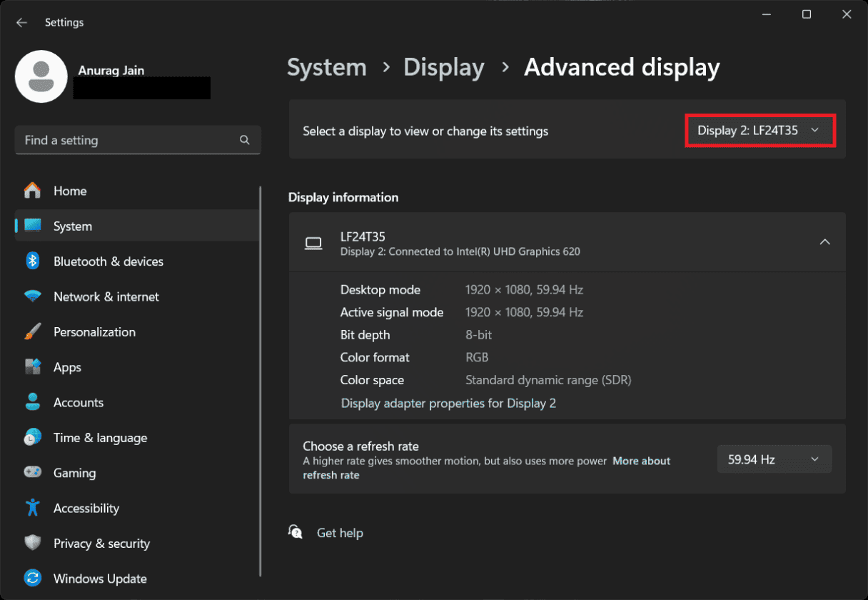Open the Home section icon in sidebar
The width and height of the screenshot is (868, 600).
point(32,191)
